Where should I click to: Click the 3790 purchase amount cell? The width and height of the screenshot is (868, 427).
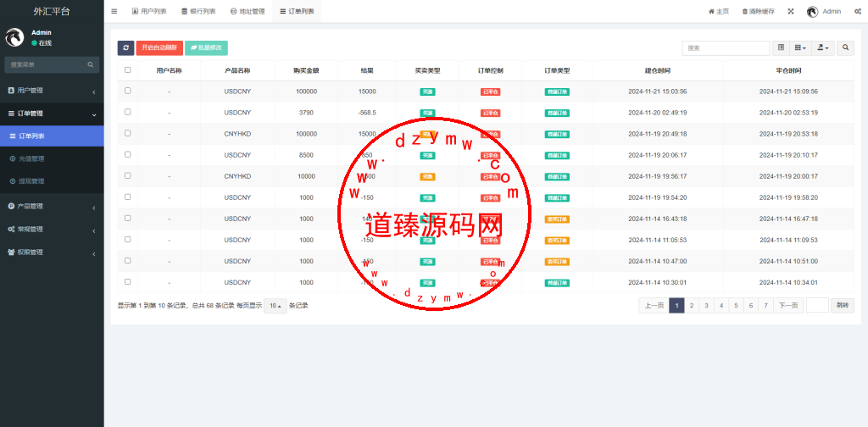[x=306, y=113]
